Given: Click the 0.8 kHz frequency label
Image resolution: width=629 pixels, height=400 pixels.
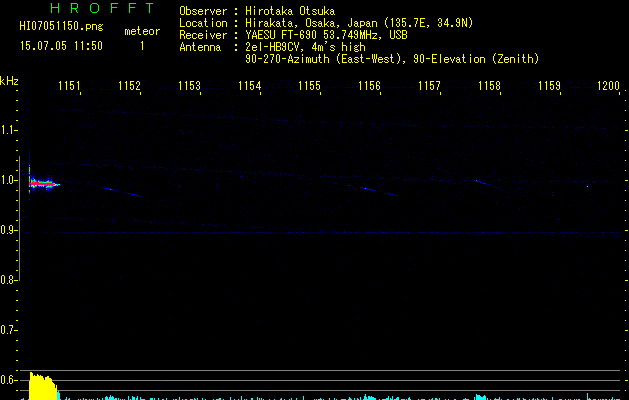Looking at the screenshot, I should [8, 280].
